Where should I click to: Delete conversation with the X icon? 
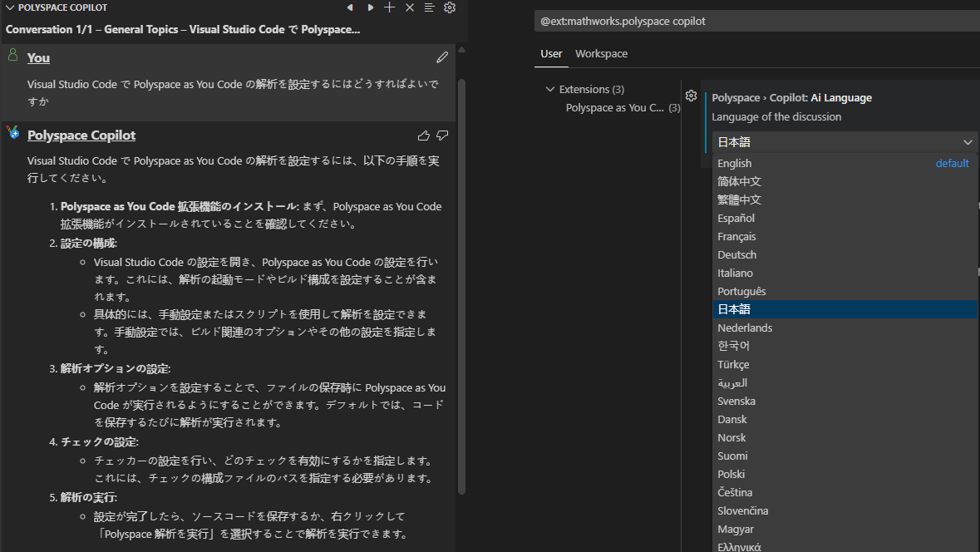coord(410,7)
